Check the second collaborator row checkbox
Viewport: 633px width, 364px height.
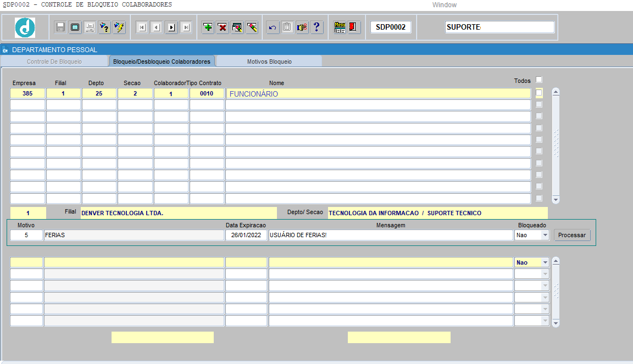[x=539, y=104]
